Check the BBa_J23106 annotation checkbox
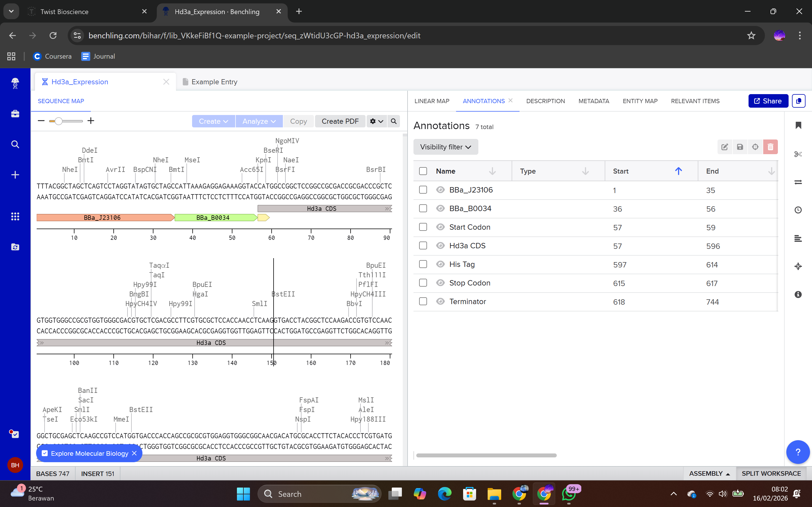The height and width of the screenshot is (507, 812). coord(423,190)
